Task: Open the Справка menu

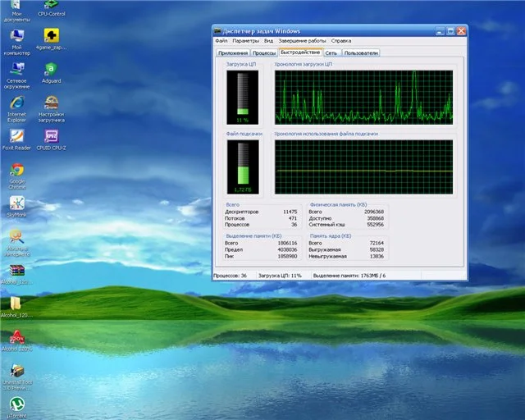Action: pos(341,40)
